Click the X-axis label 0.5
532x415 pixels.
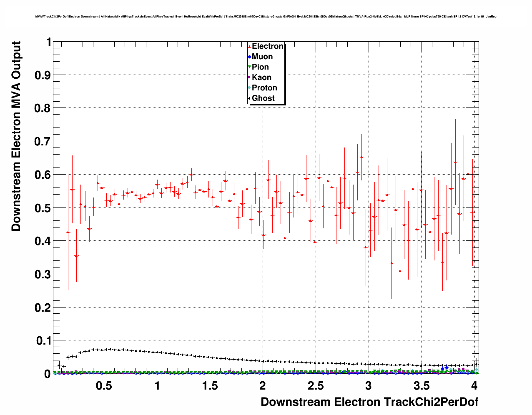(x=104, y=386)
